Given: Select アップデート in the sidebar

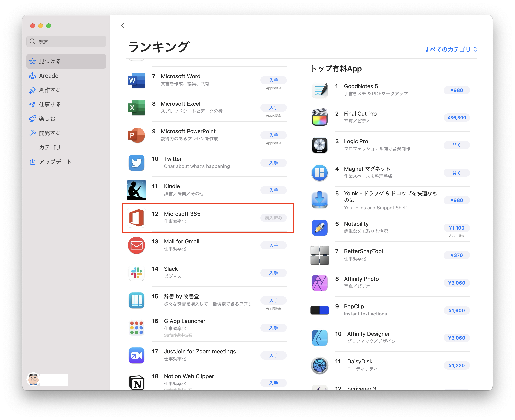Looking at the screenshot, I should click(55, 162).
